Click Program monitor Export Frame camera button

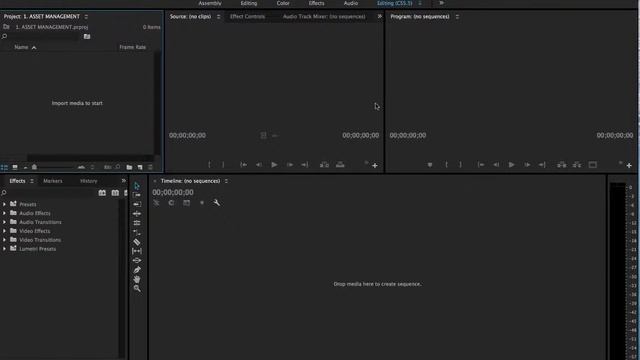tap(593, 164)
